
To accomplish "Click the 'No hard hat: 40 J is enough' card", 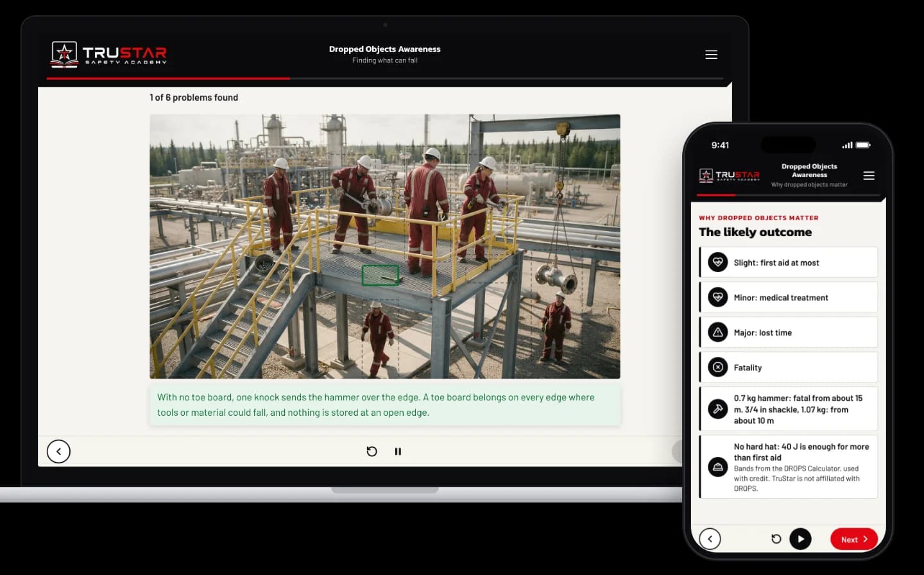I will (789, 467).
